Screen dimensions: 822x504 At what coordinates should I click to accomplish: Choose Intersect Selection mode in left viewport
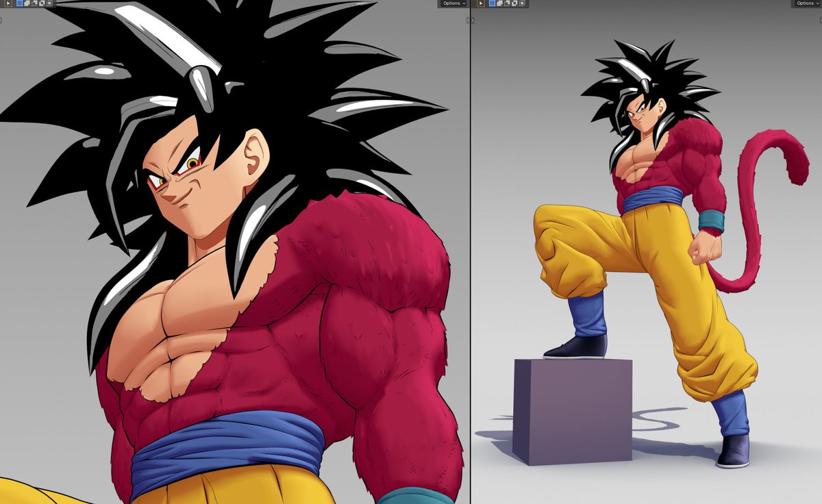49,3
